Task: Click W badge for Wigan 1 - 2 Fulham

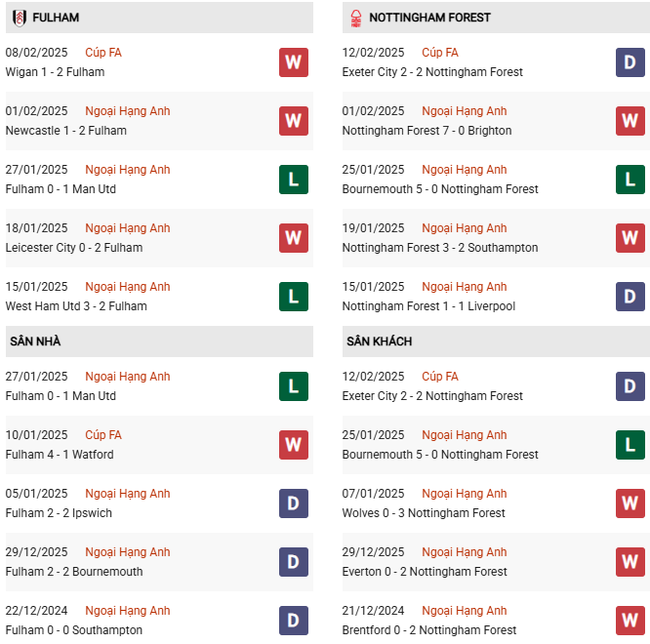Action: click(293, 62)
